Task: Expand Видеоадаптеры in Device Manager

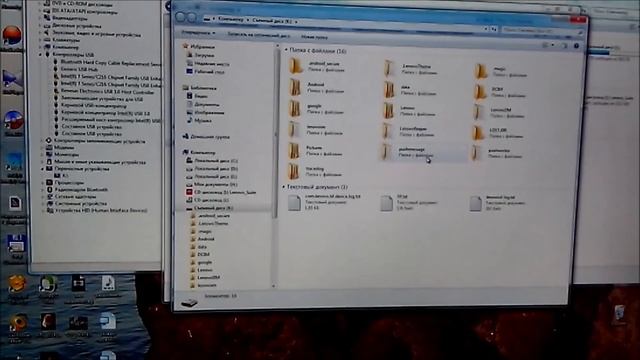Action: tap(40, 18)
